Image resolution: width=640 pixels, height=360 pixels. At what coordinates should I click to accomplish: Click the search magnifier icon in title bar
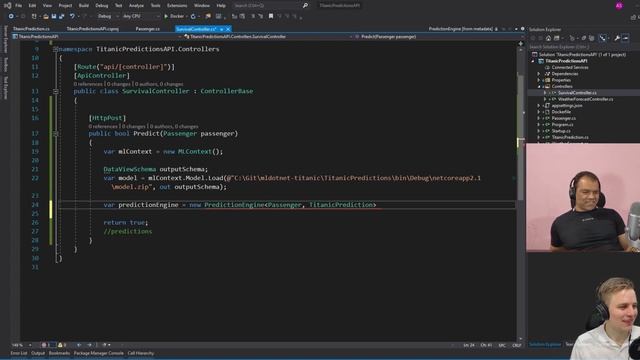tap(305, 6)
